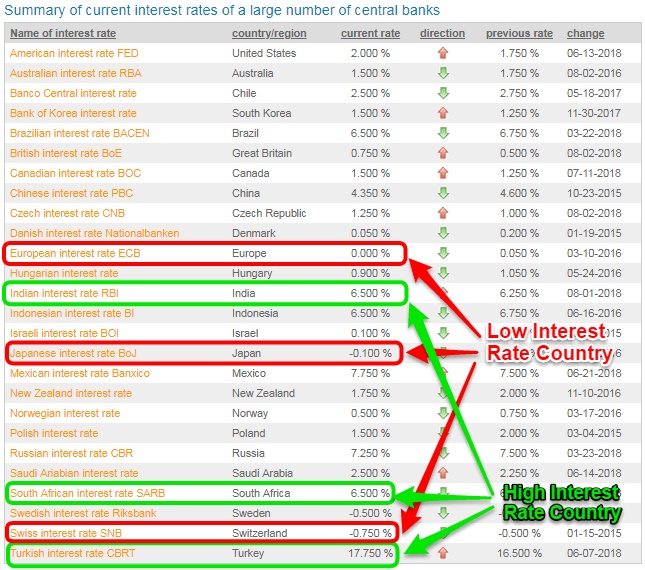Click green down arrow in Indonesia row
Image resolution: width=645 pixels, height=570 pixels.
pyautogui.click(x=443, y=313)
